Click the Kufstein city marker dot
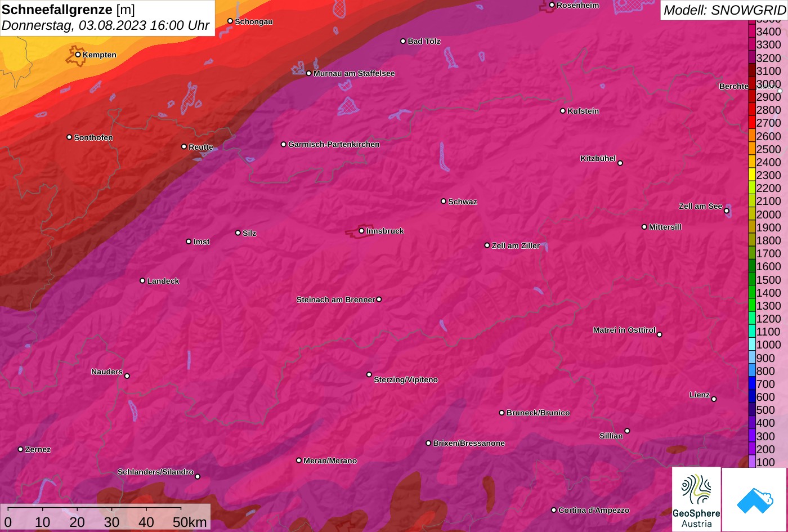Screen dimensions: 788x532 563,111
